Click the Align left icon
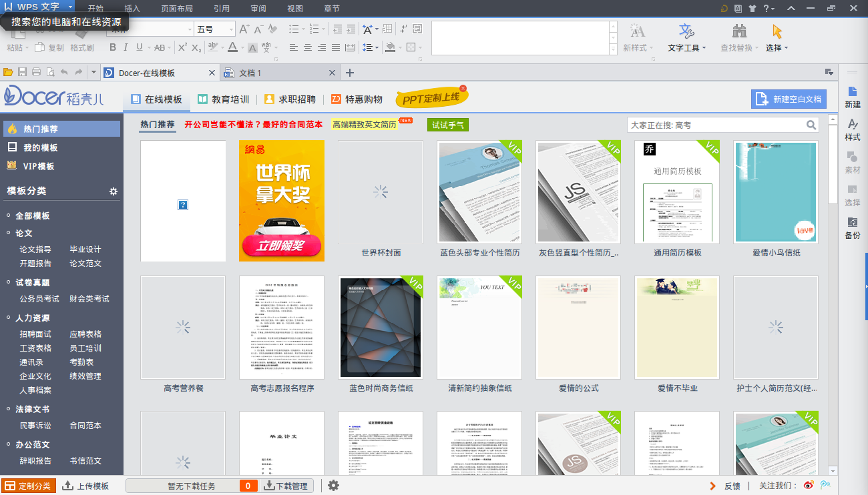This screenshot has width=868, height=495. click(x=294, y=47)
